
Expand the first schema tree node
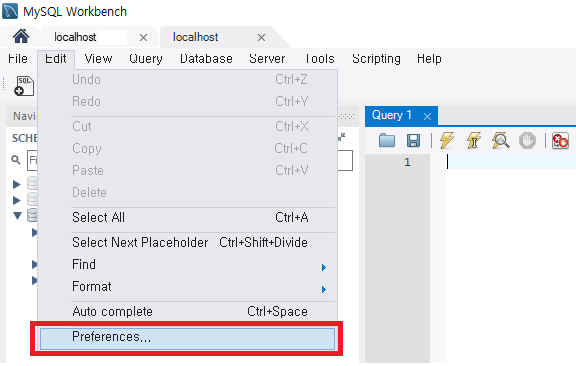(x=17, y=184)
